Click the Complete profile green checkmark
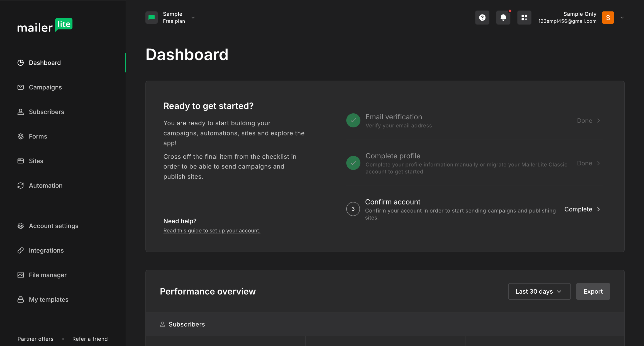Viewport: 644px width, 346px height. (x=353, y=163)
